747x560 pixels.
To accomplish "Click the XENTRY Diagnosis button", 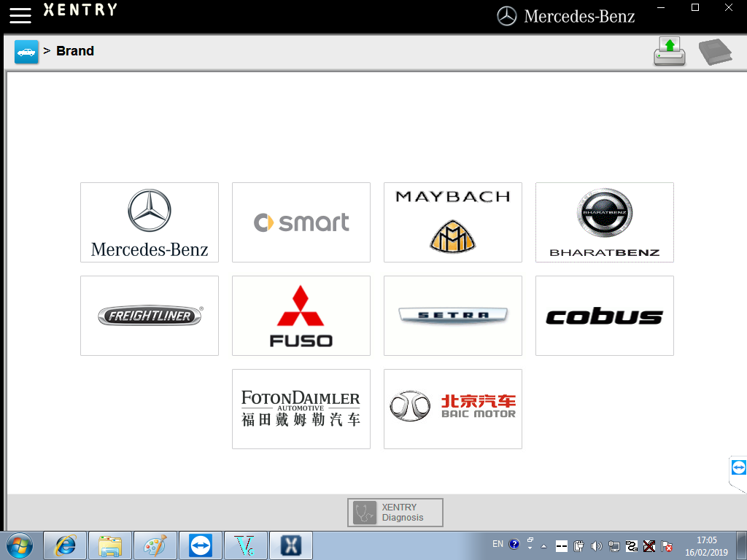I will [395, 512].
